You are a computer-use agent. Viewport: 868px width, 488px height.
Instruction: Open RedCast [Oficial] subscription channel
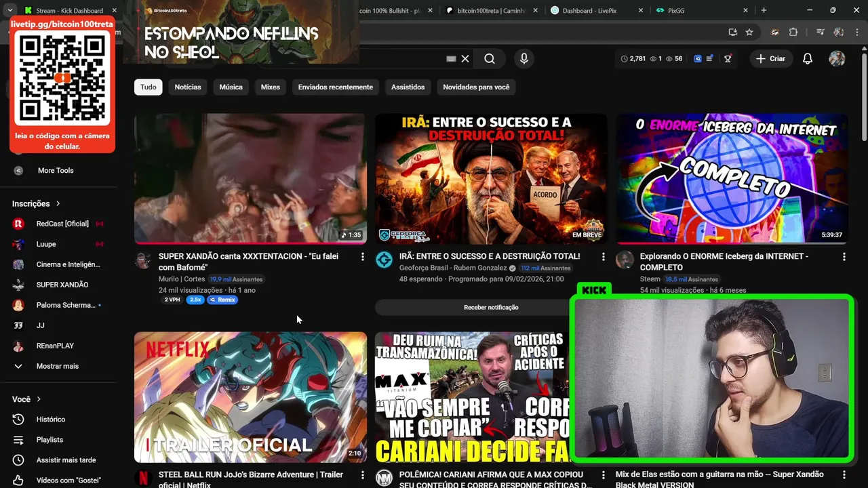click(x=62, y=224)
